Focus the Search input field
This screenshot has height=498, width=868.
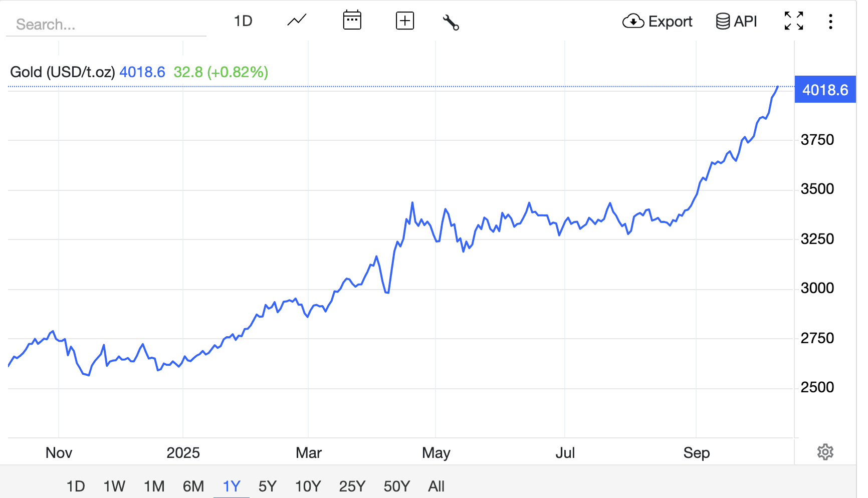coord(105,25)
